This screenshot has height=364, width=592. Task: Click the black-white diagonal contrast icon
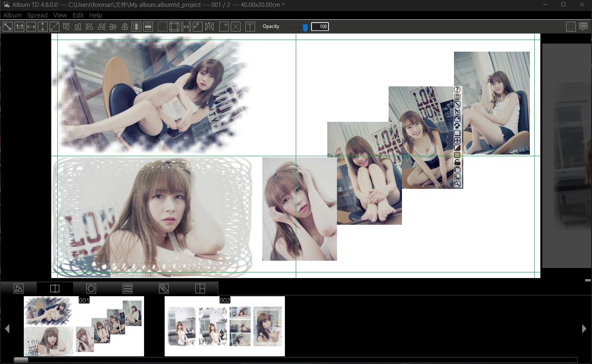click(x=457, y=148)
